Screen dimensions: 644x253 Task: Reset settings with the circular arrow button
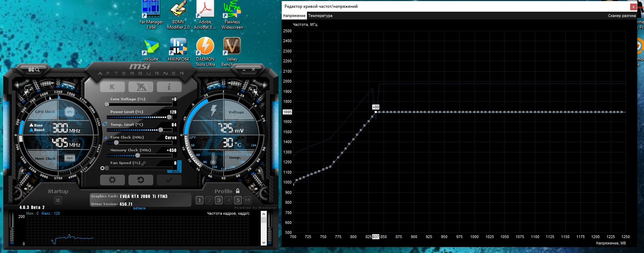pyautogui.click(x=141, y=180)
